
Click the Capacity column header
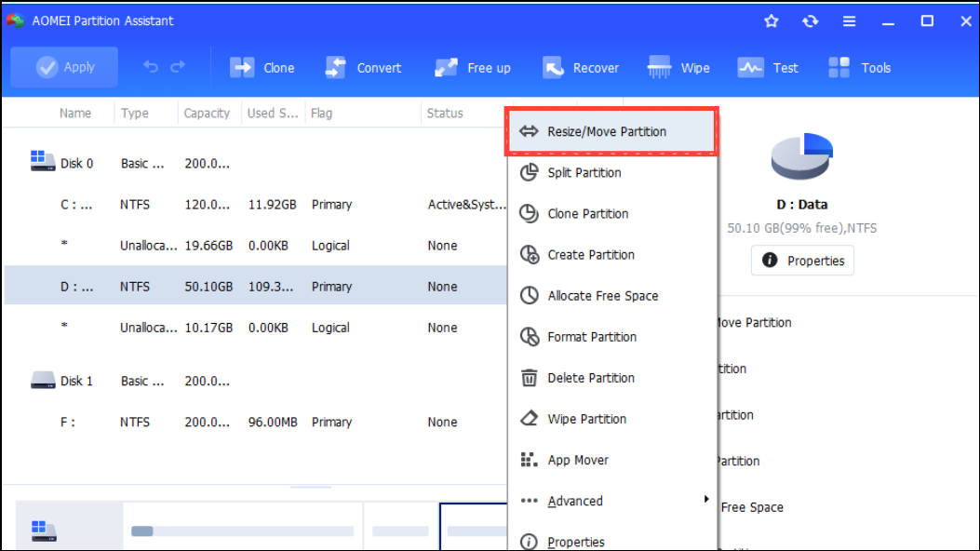point(207,113)
